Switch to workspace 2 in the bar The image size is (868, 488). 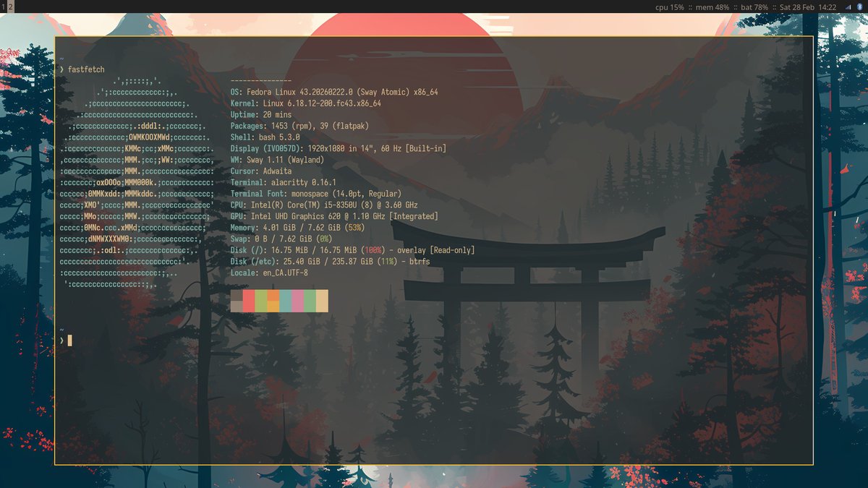click(x=10, y=7)
